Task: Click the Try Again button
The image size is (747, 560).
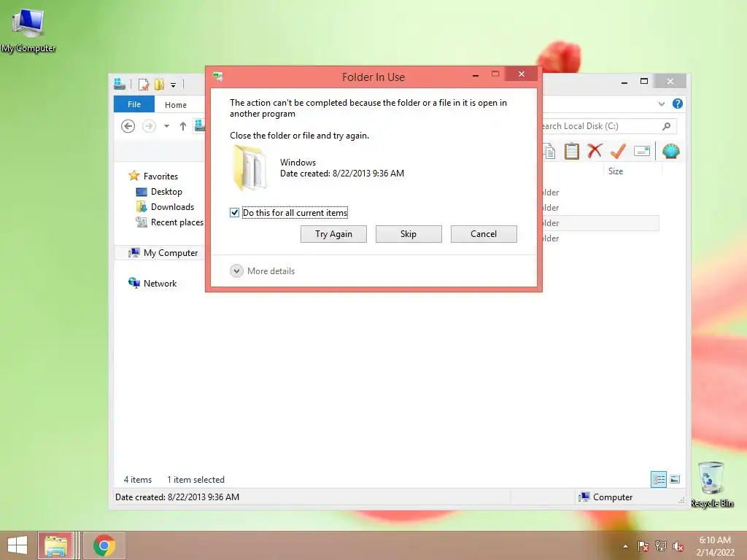Action: [333, 234]
